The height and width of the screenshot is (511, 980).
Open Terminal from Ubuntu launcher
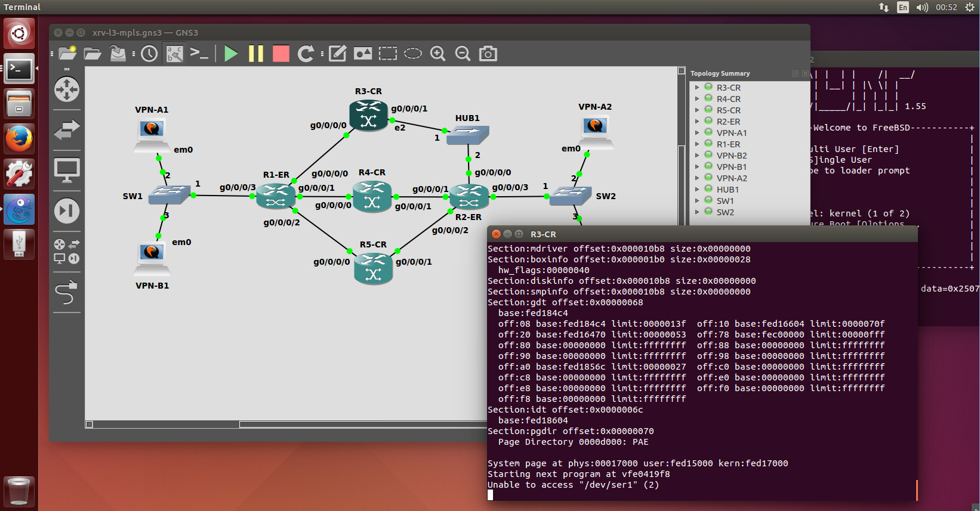(x=19, y=69)
